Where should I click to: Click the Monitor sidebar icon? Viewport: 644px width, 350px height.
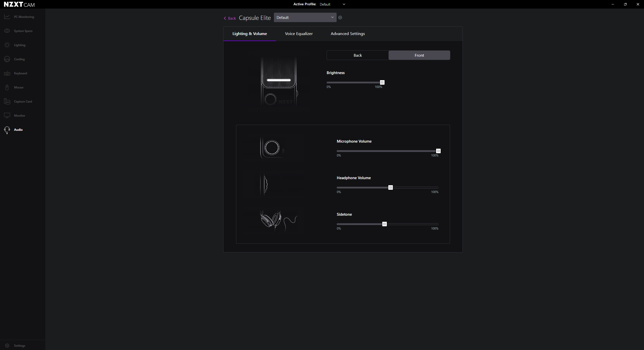tap(7, 115)
